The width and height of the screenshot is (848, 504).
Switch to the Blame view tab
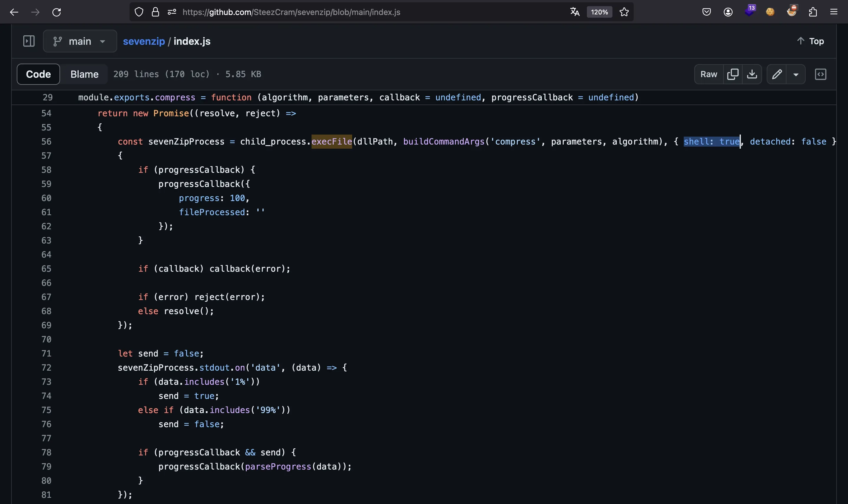(84, 74)
